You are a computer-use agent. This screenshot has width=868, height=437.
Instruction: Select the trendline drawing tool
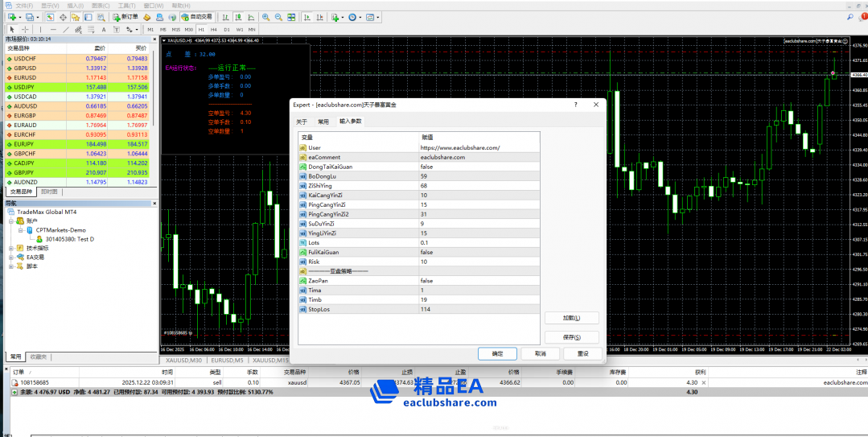pos(66,29)
